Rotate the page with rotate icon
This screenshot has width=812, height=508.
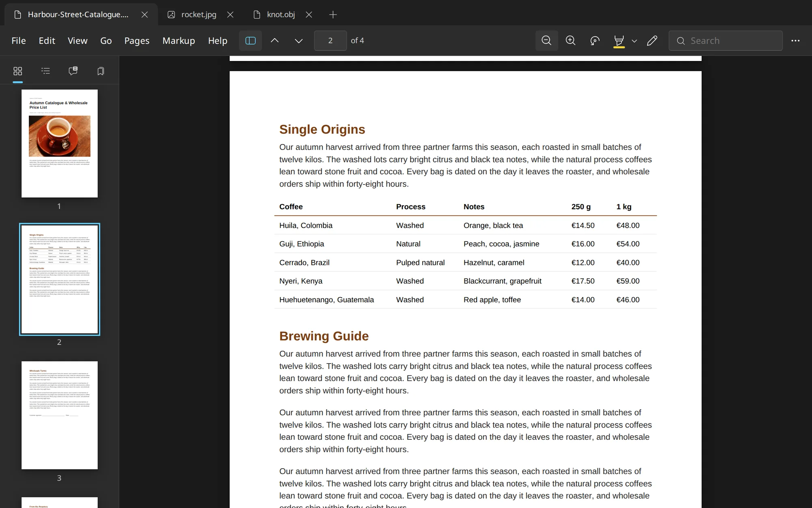(x=595, y=41)
